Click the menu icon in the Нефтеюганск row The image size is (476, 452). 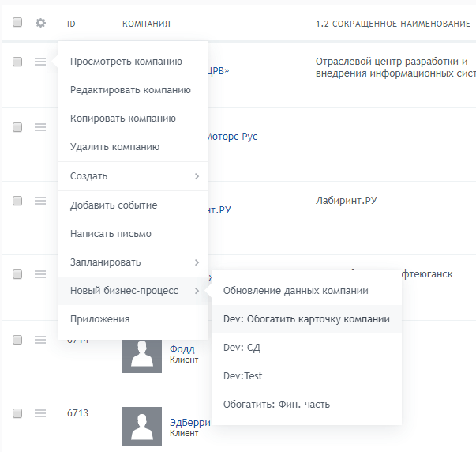click(x=40, y=274)
